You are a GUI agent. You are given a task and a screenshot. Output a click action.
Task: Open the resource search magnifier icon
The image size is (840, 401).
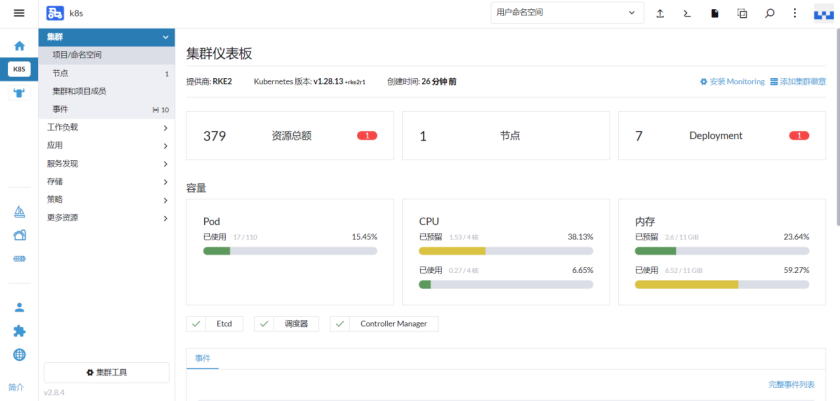pos(769,13)
